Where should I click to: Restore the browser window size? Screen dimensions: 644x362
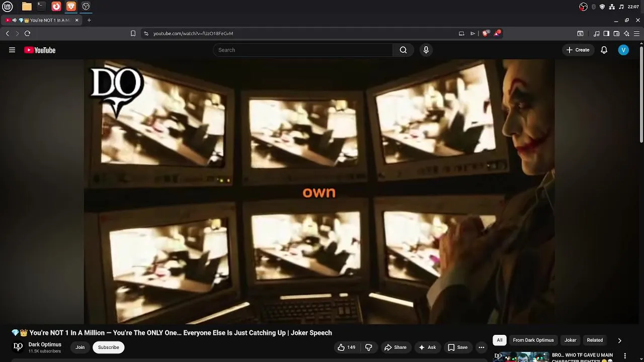pos(627,20)
